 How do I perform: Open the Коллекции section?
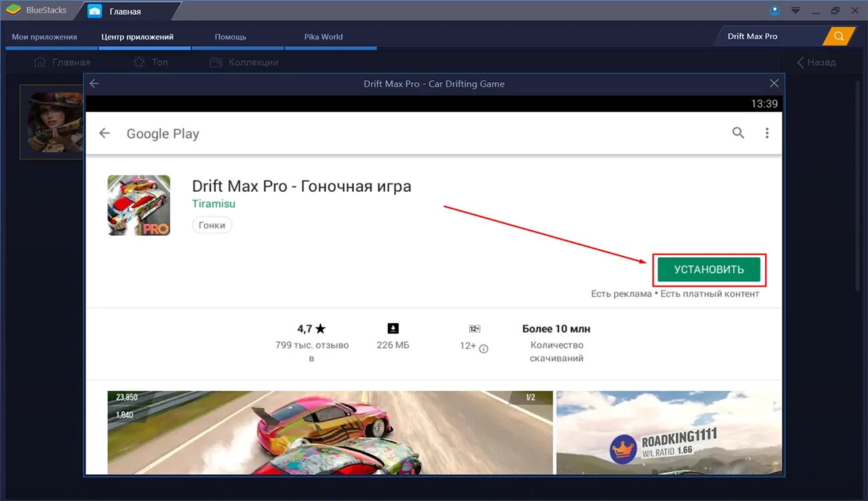pos(244,62)
